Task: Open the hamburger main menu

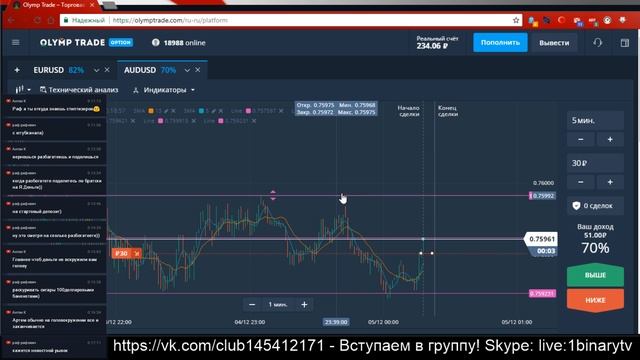Action: coord(16,42)
